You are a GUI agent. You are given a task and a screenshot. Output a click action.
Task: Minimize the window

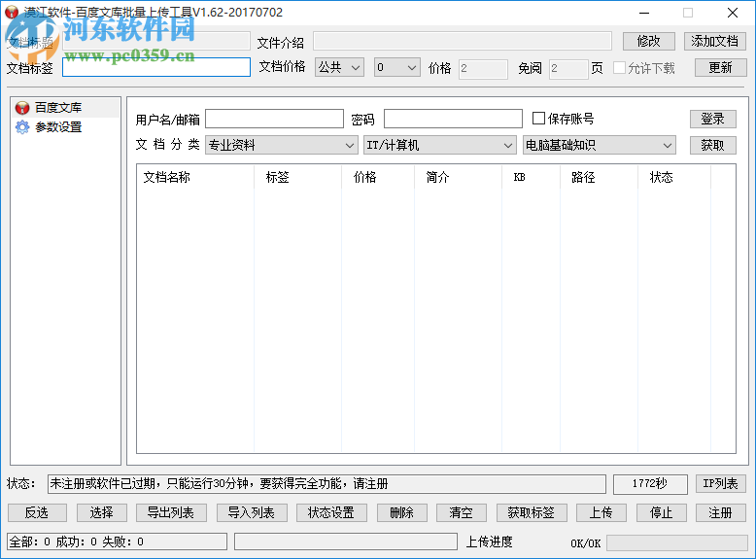click(644, 13)
